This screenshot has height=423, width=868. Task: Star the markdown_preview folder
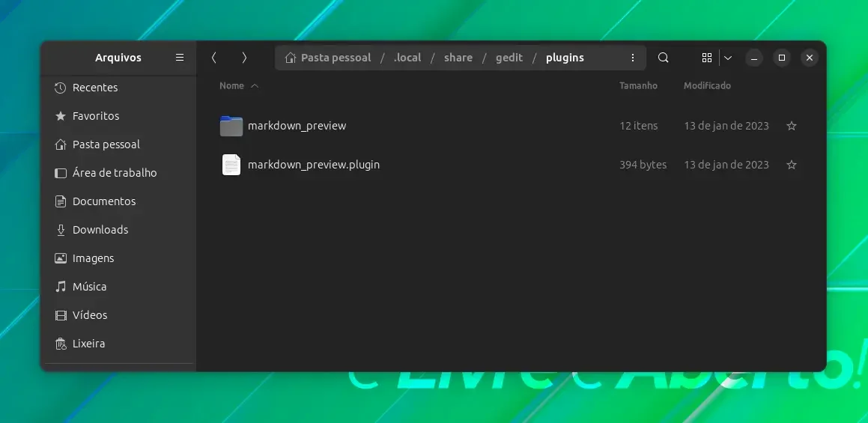pos(792,126)
